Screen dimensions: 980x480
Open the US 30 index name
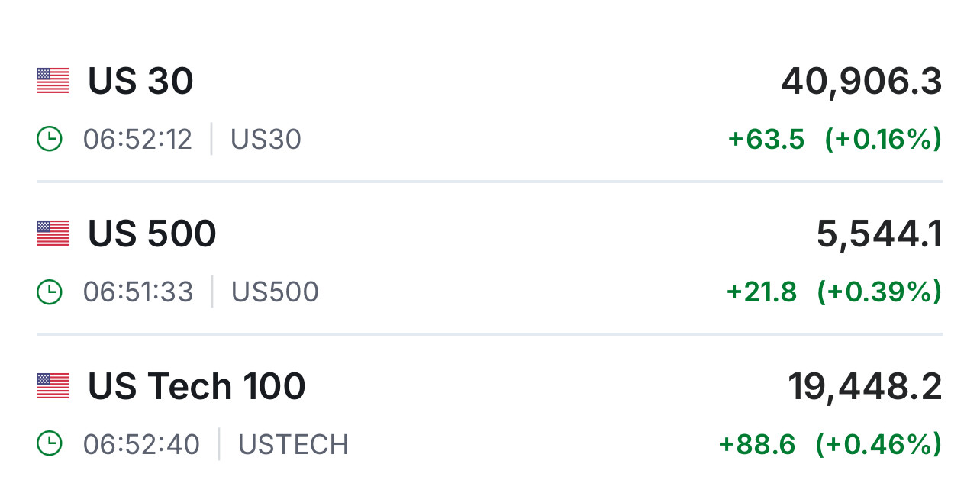coord(140,81)
